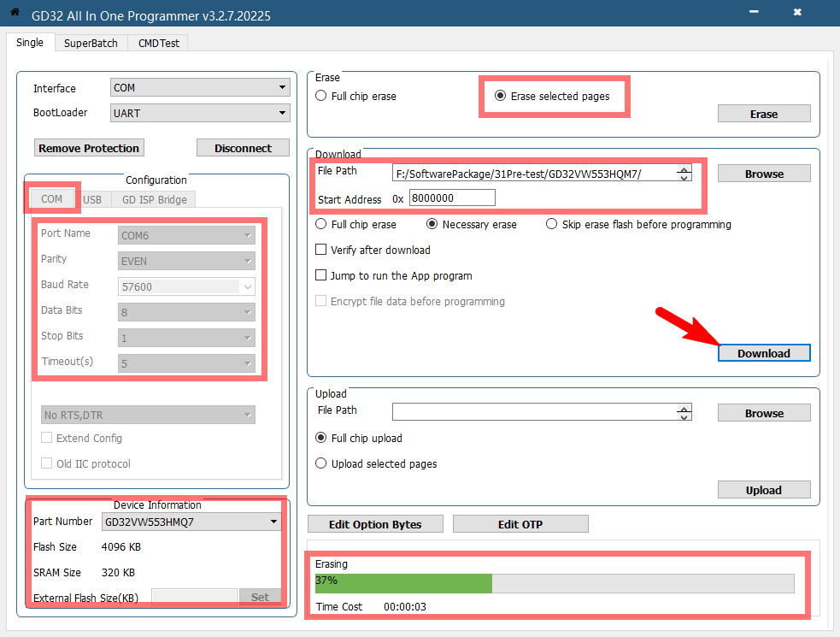Click the erasing progress bar
The image size is (840, 637).
pyautogui.click(x=554, y=583)
